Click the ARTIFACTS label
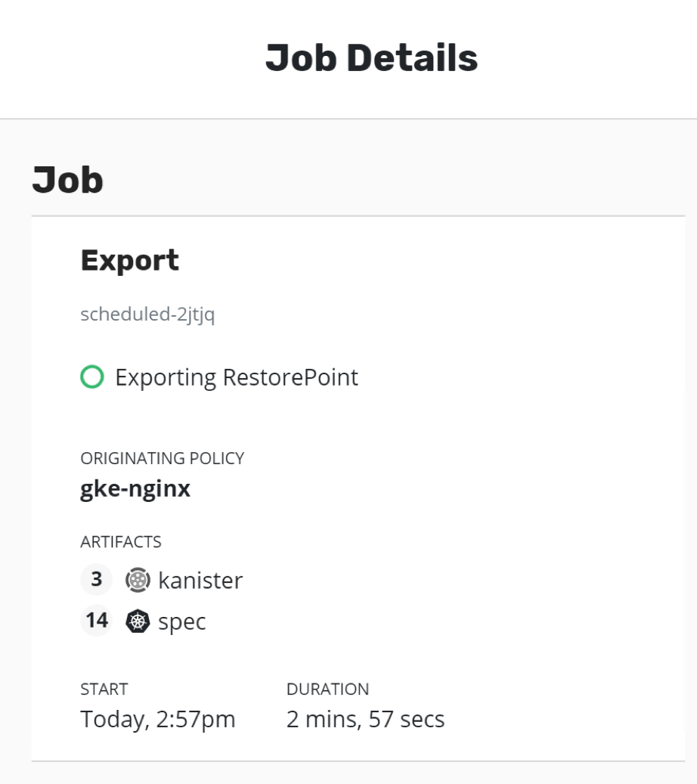697x784 pixels. click(x=120, y=541)
